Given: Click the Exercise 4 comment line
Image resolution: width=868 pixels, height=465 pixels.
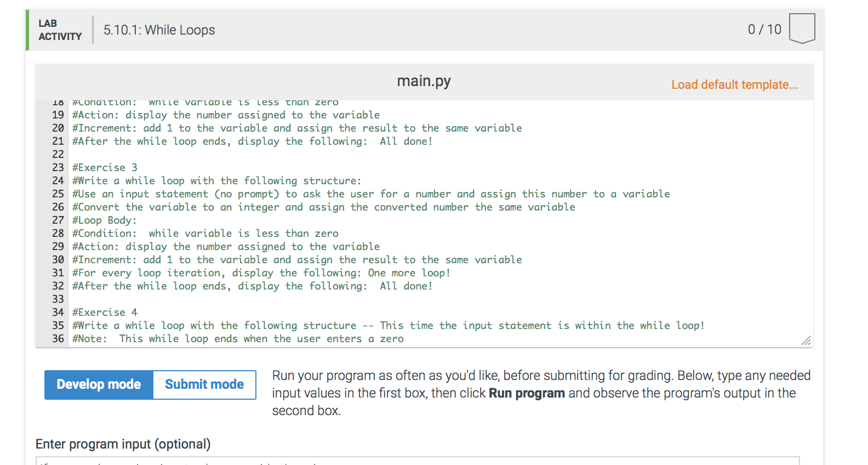Looking at the screenshot, I should 104,312.
